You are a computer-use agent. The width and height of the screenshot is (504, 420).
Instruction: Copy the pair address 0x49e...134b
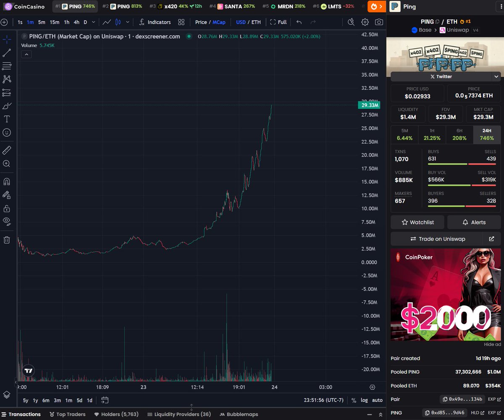pyautogui.click(x=463, y=399)
